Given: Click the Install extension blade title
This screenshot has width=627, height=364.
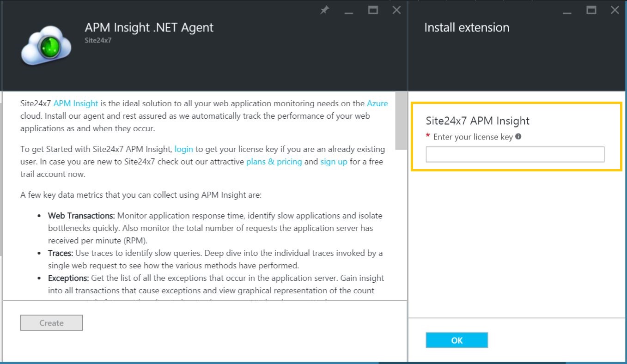Looking at the screenshot, I should pos(467,28).
